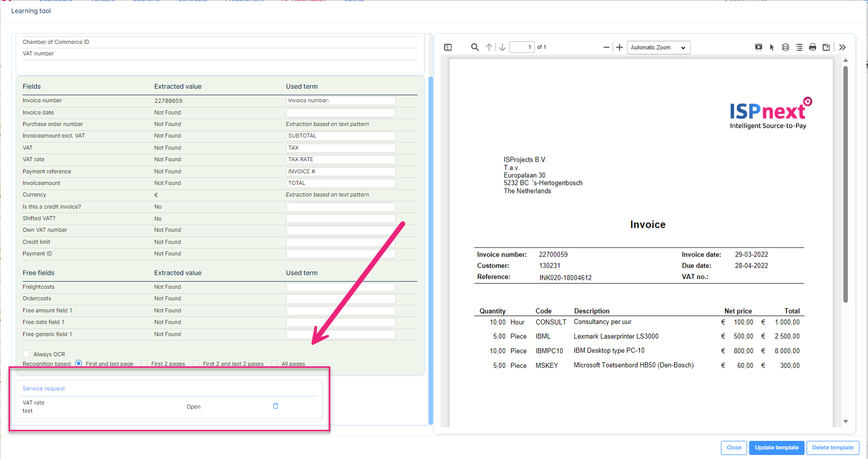Screen dimensions: 868x459
Task: Zoom out with the minus icon
Action: [x=606, y=47]
